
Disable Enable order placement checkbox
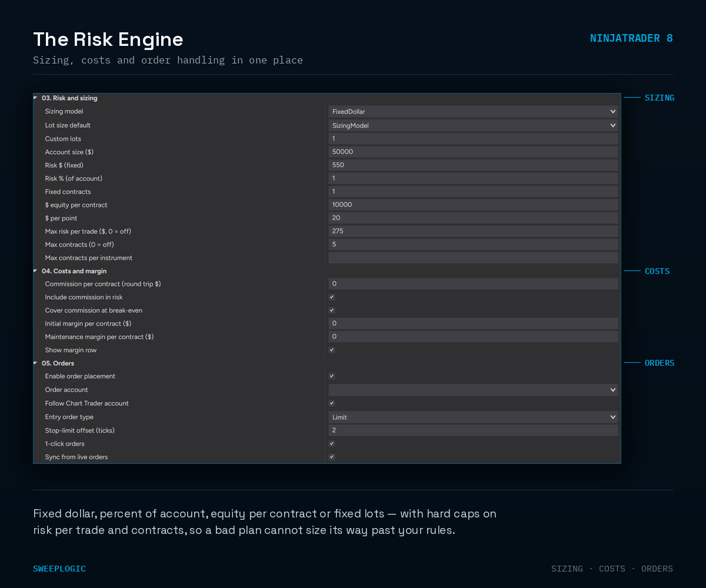coord(332,376)
